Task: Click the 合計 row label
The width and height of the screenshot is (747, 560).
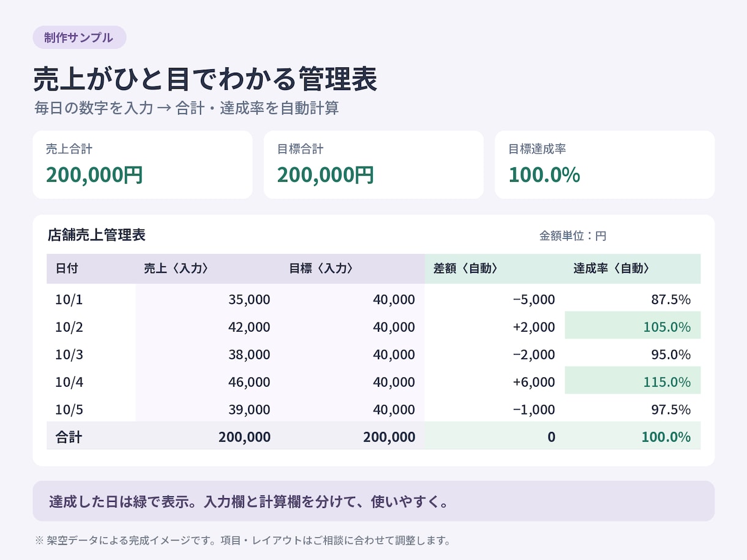Action: [x=91, y=436]
